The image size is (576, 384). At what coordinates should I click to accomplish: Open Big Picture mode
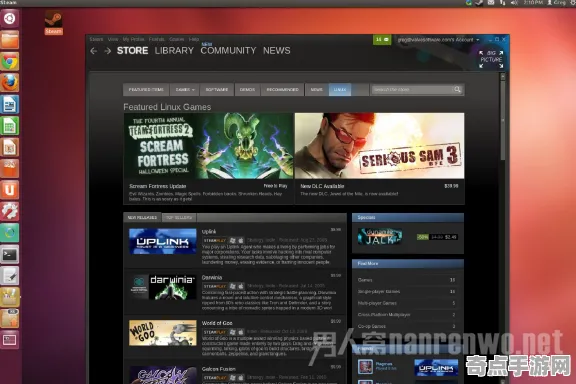491,59
